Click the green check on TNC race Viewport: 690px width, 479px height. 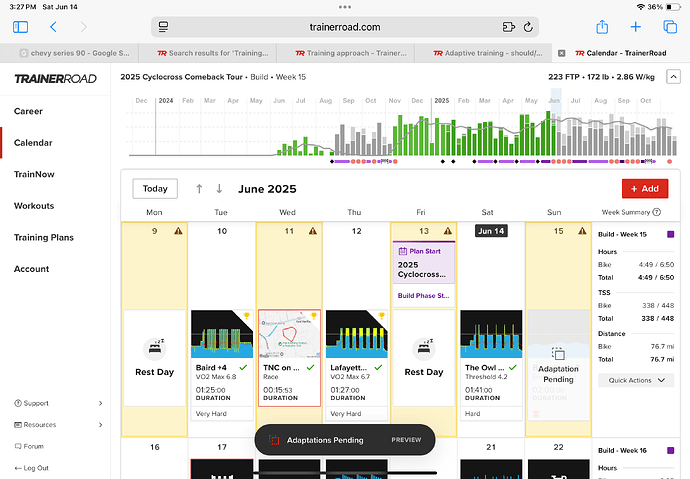coord(311,367)
